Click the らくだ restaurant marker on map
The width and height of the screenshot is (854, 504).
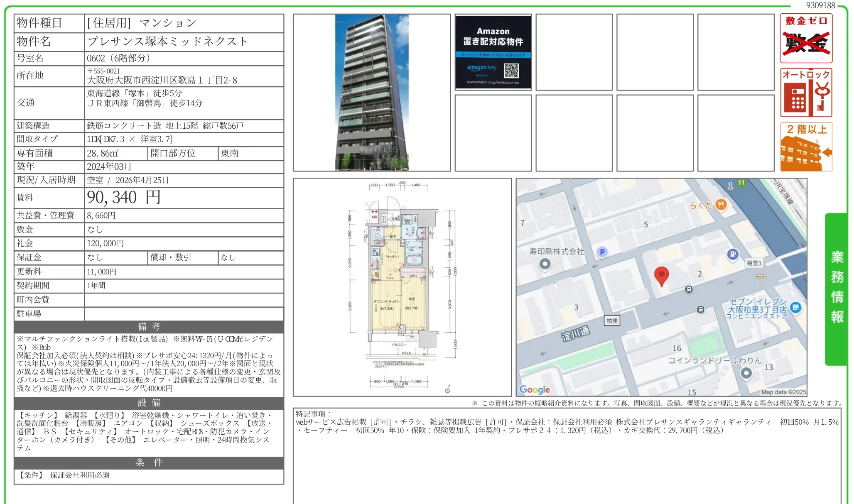[x=721, y=204]
